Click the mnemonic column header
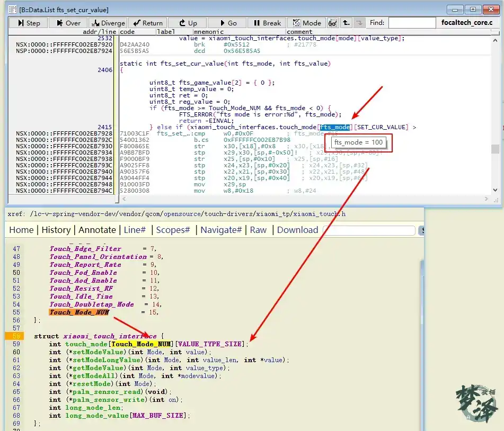 208,32
